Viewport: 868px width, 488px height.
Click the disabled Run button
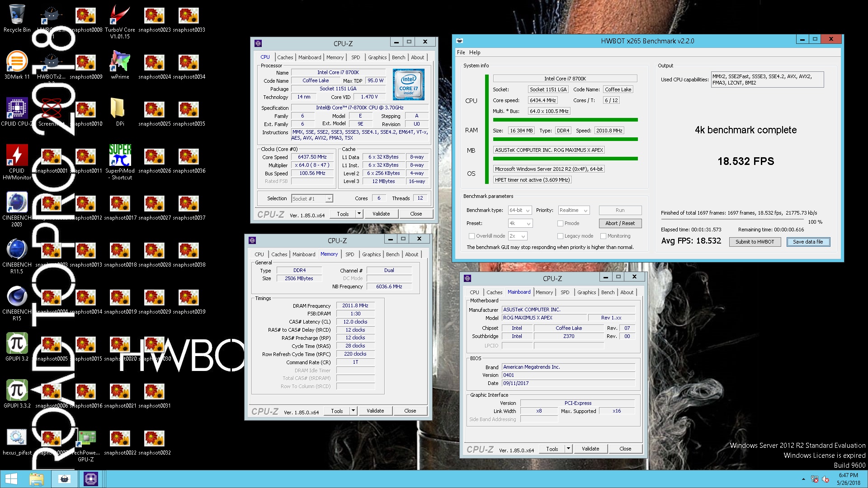(620, 210)
